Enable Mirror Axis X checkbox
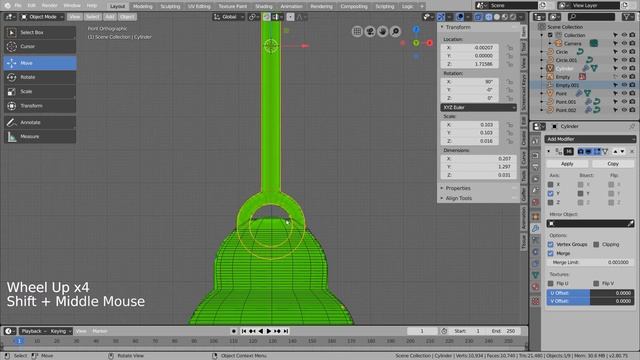The width and height of the screenshot is (640, 360). [x=550, y=184]
